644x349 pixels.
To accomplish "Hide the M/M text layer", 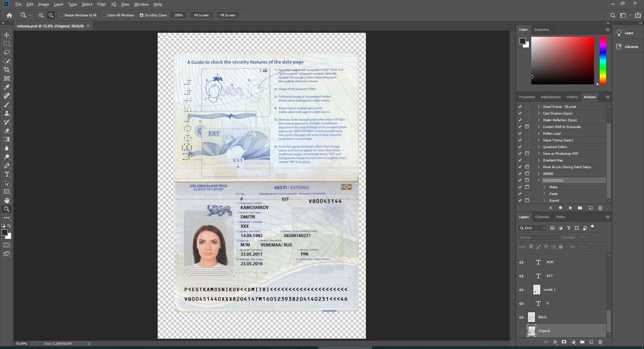I will click(x=521, y=262).
